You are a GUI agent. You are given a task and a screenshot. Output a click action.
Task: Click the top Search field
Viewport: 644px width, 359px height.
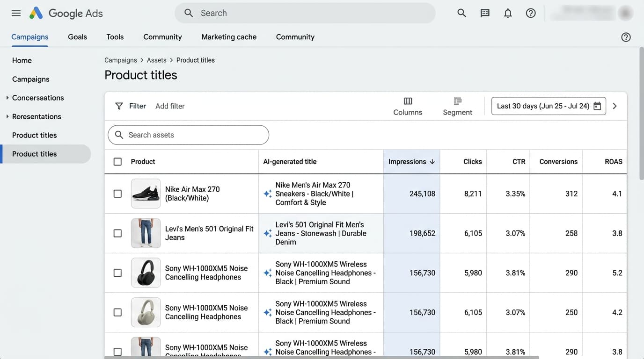pyautogui.click(x=305, y=13)
